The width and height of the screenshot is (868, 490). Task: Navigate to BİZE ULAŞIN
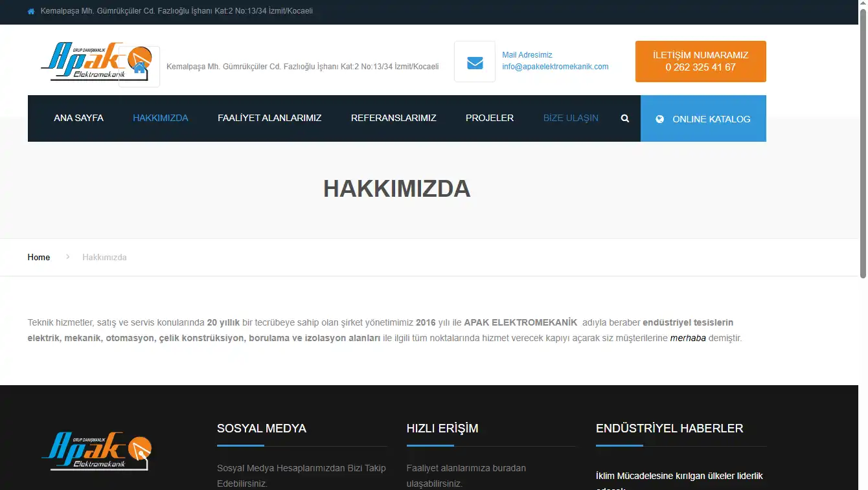click(571, 118)
